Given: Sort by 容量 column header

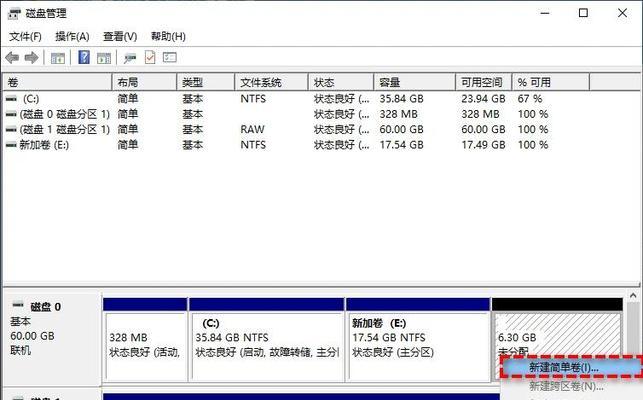Looking at the screenshot, I should (415, 82).
